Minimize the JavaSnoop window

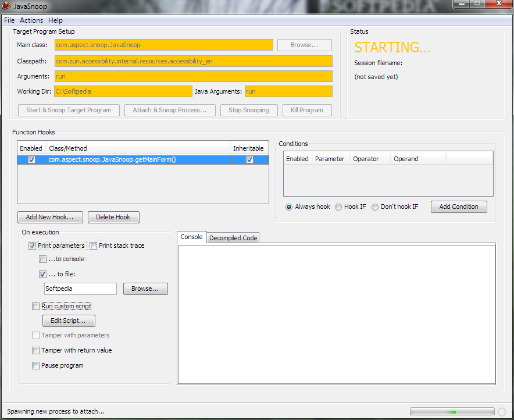point(462,3)
